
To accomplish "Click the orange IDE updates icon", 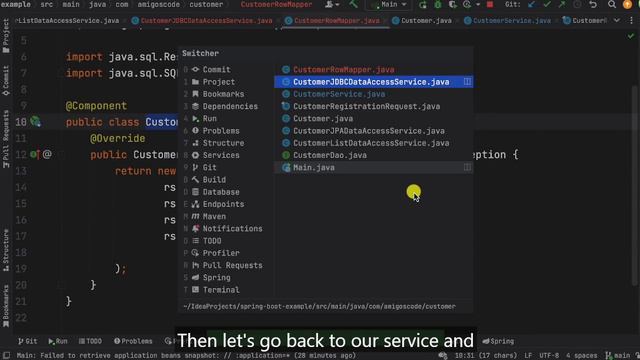I will (x=627, y=4).
